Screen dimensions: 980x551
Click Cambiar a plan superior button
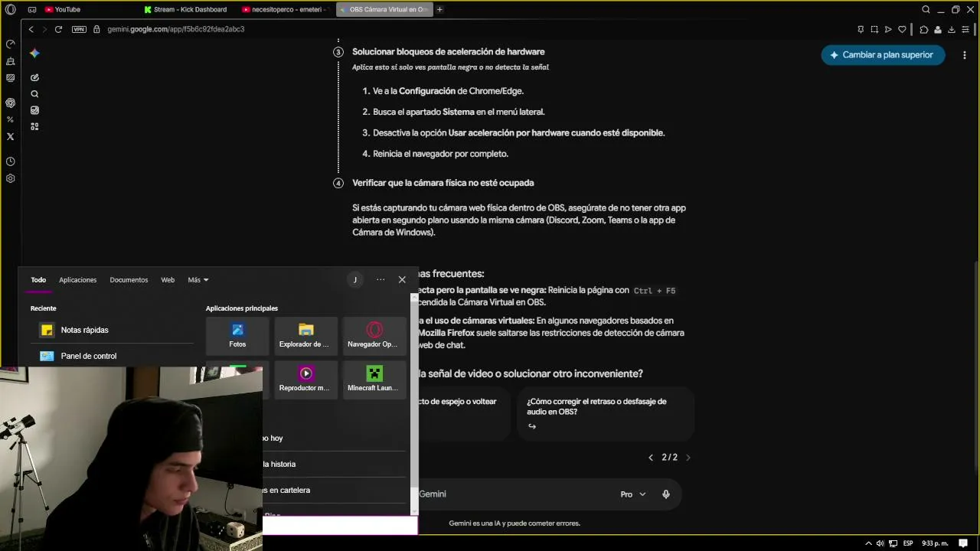pos(883,55)
